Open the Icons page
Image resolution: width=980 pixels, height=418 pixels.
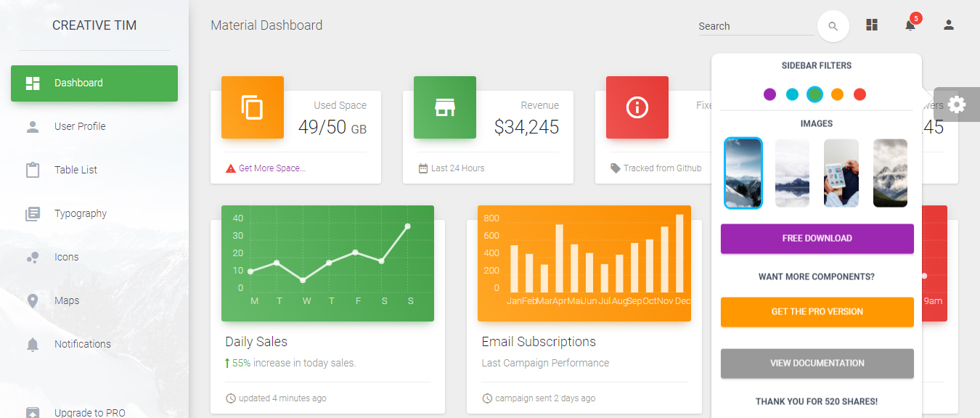click(x=94, y=257)
